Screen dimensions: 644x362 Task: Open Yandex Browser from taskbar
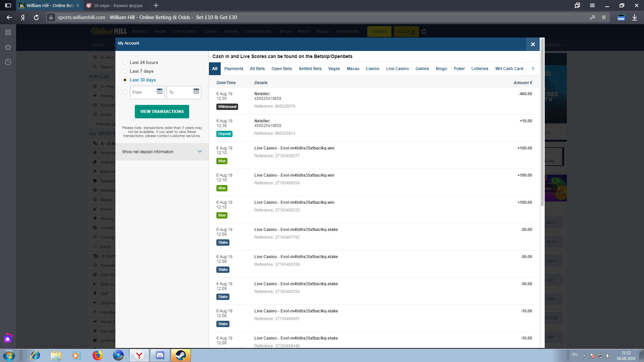[x=139, y=355]
